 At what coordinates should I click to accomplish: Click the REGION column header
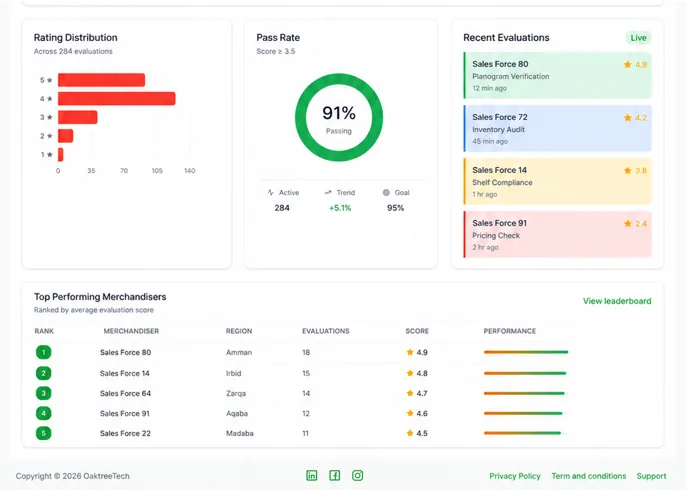(239, 331)
